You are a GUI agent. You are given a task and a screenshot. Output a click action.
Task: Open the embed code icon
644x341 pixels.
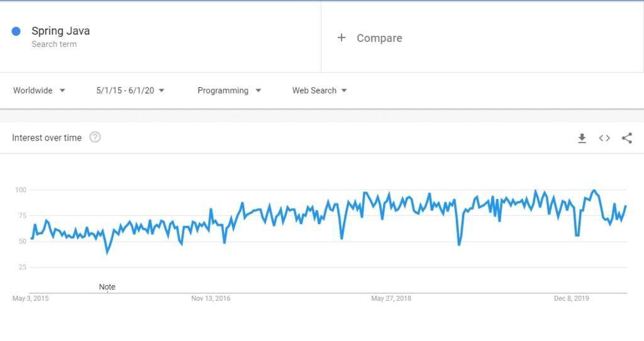pyautogui.click(x=604, y=138)
